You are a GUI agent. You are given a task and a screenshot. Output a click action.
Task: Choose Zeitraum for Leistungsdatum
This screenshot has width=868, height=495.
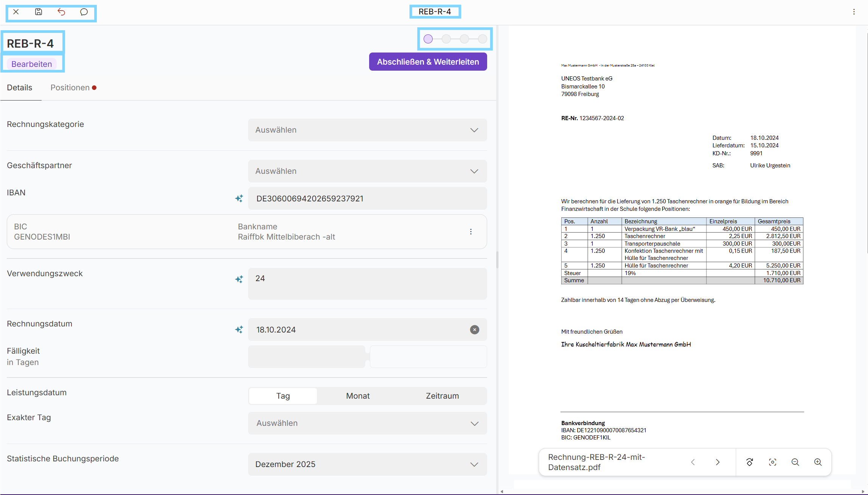[x=442, y=396]
